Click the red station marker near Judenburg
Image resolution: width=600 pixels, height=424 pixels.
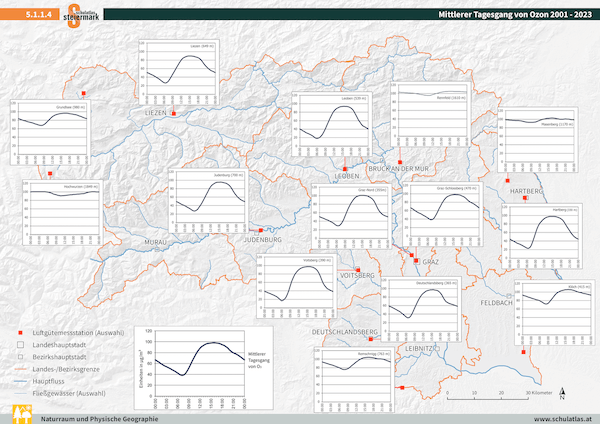[x=261, y=230]
